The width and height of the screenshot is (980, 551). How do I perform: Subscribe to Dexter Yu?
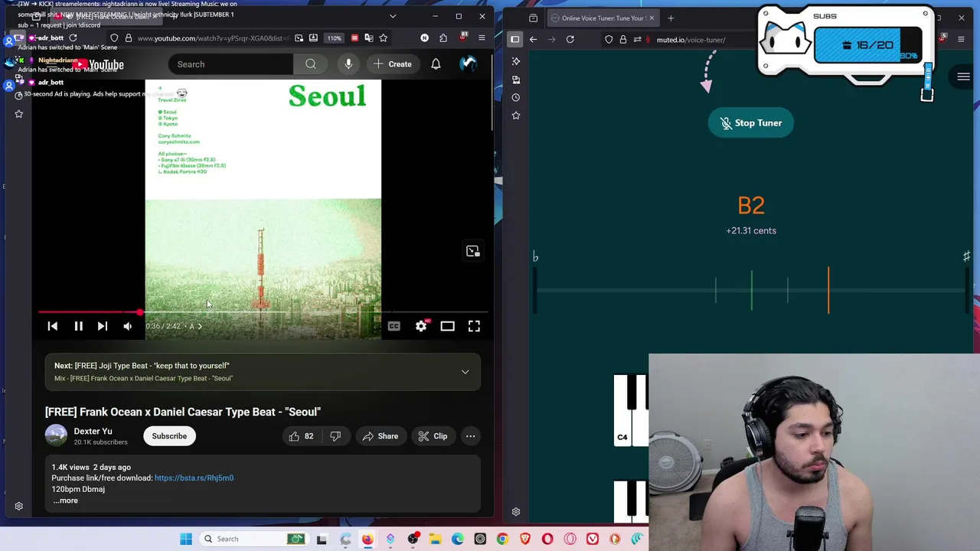(x=169, y=436)
